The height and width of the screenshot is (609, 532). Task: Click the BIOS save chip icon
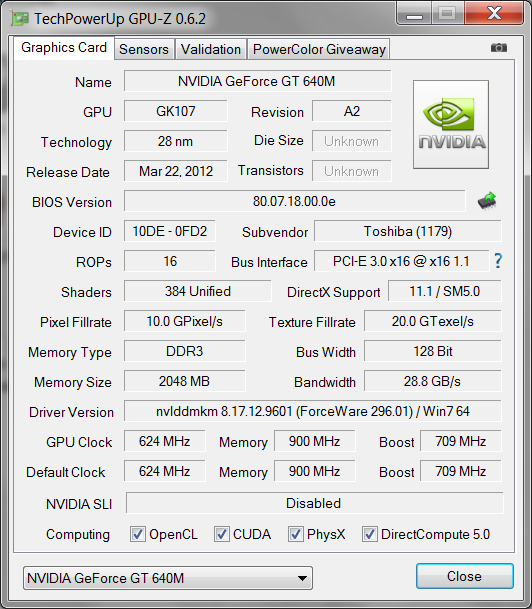(487, 201)
